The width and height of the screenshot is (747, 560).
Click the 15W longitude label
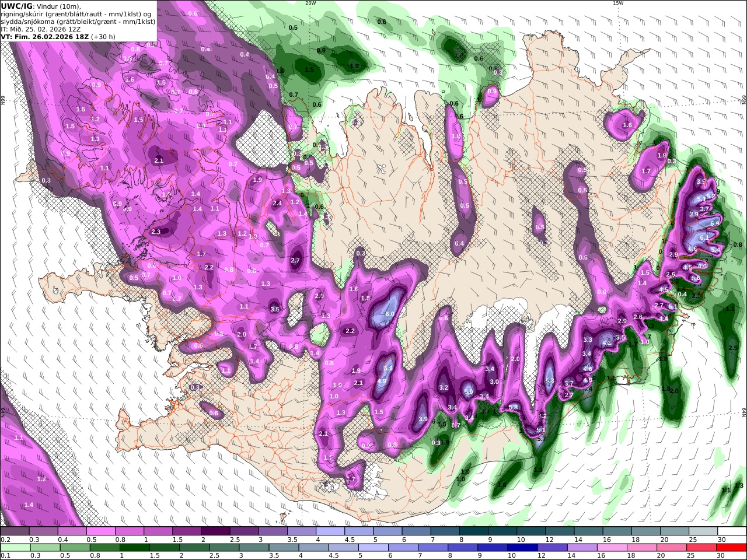(x=618, y=3)
